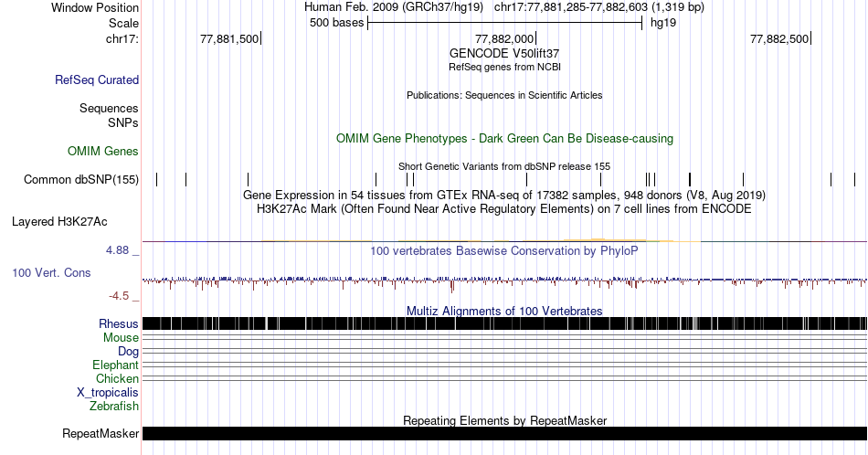Select the Rhesus alignment label
Screen dimensions: 868x455
click(118, 323)
